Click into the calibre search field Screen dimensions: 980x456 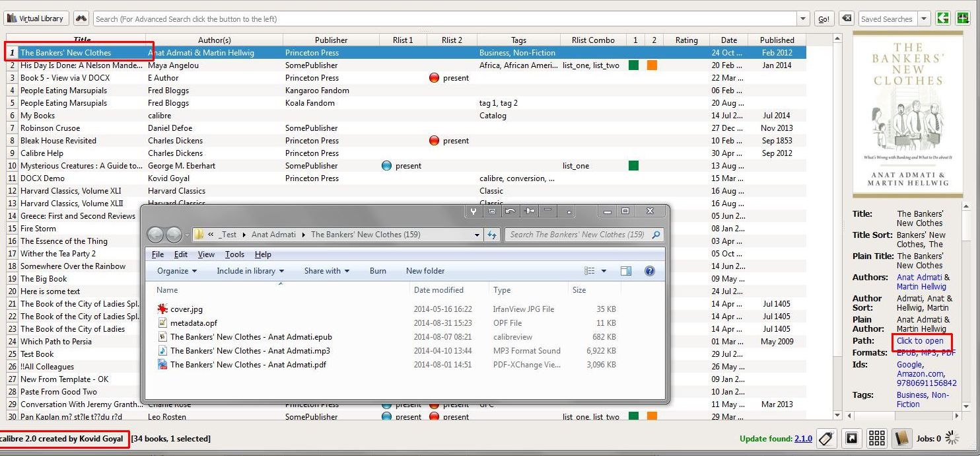(445, 19)
